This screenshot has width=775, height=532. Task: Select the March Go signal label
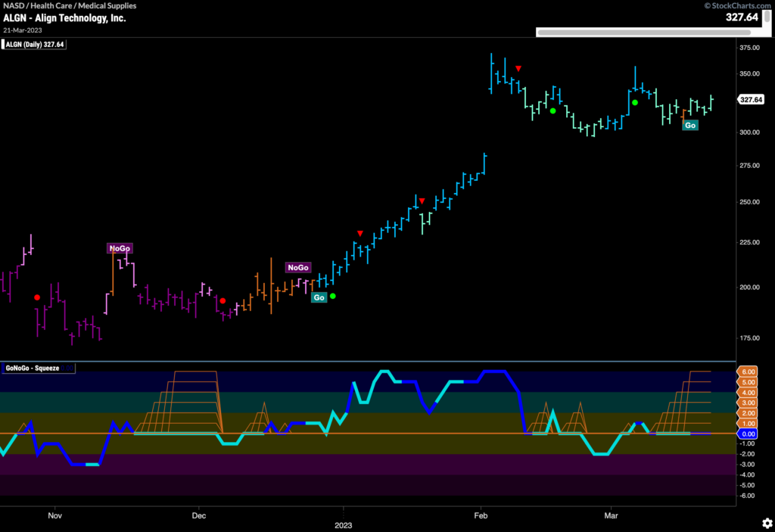[689, 126]
